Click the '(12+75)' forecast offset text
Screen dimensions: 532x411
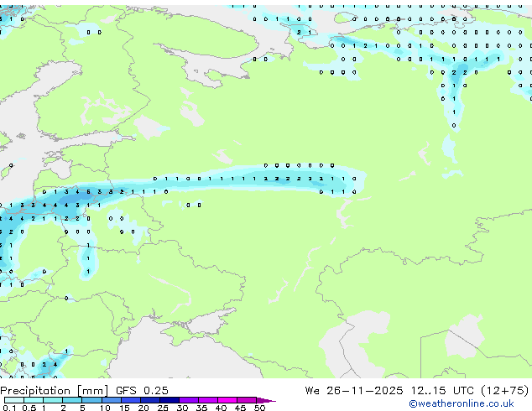505,390
